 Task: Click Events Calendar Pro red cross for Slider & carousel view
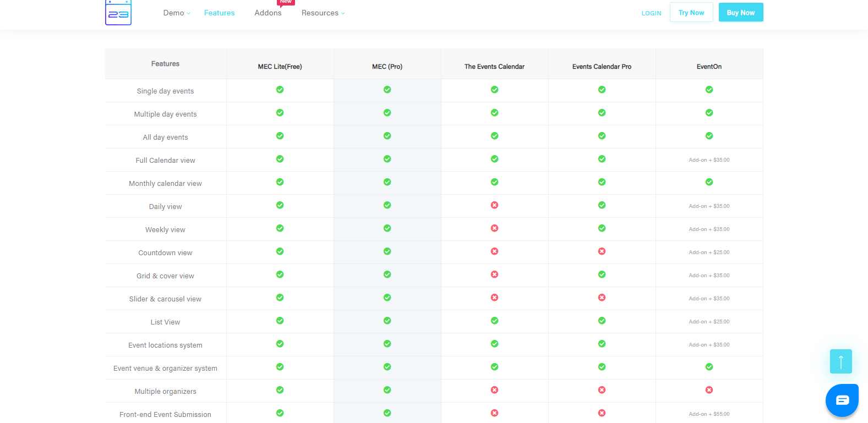[602, 298]
